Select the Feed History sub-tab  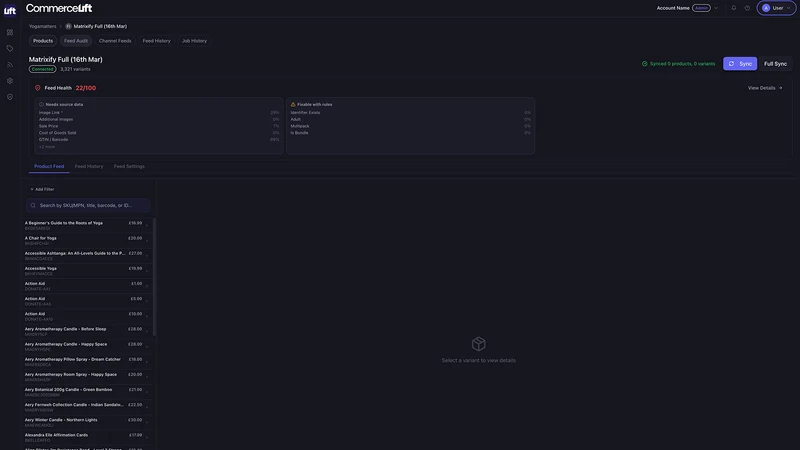pyautogui.click(x=89, y=166)
